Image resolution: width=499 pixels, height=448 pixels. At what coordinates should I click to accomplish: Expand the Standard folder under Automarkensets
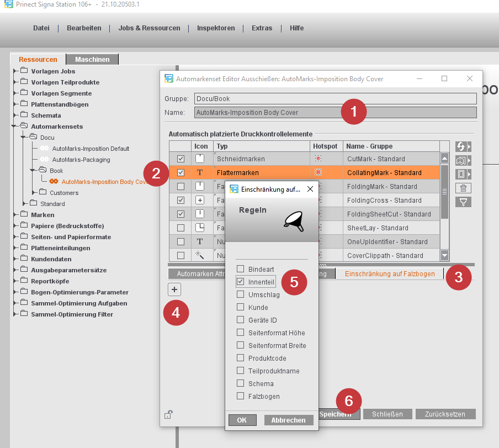(24, 204)
